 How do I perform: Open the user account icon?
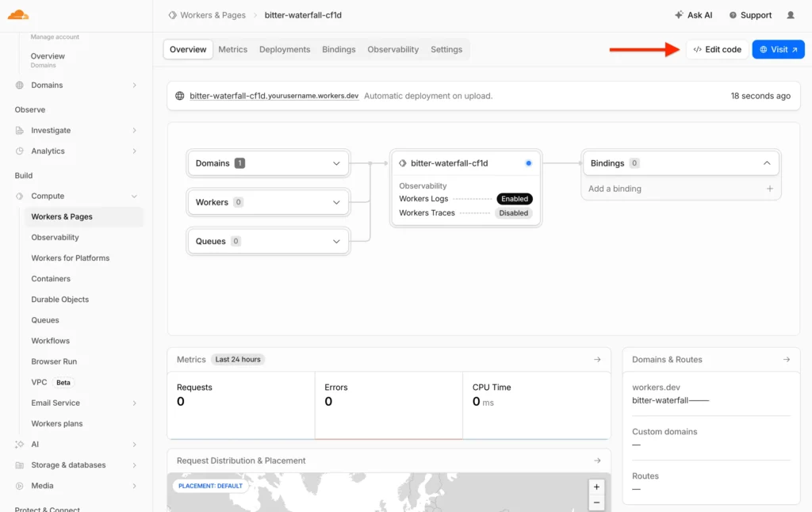coord(791,15)
